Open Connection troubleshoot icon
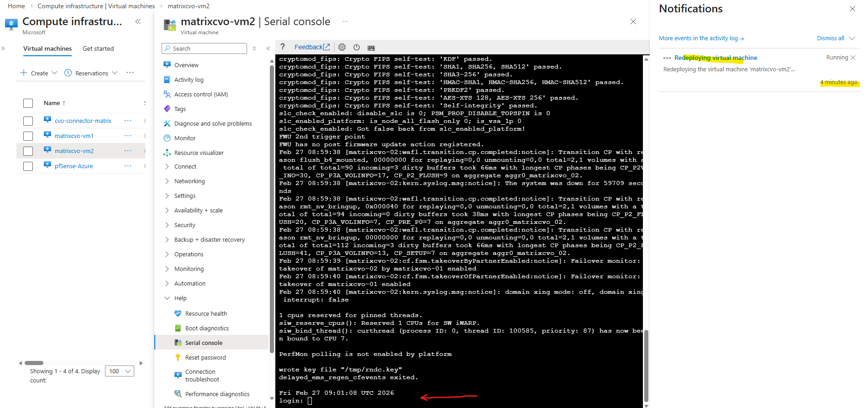 pos(178,376)
